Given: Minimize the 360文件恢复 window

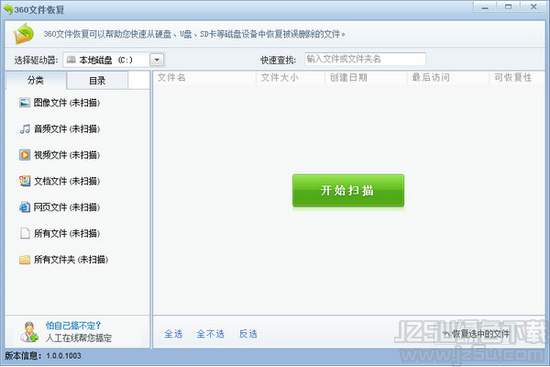Looking at the screenshot, I should click(485, 7).
